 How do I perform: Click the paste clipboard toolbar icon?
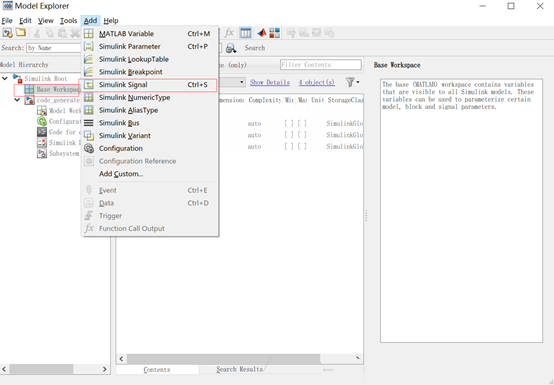pos(62,33)
